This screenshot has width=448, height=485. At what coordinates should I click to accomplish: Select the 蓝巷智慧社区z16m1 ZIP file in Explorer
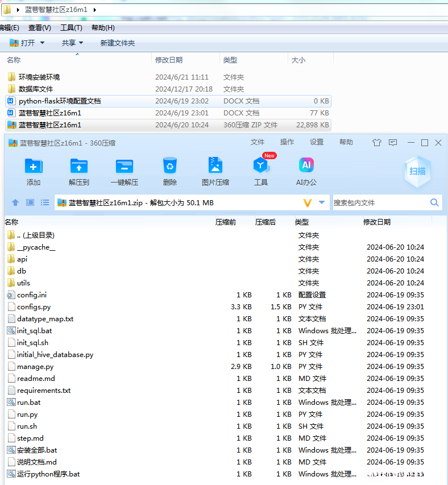pyautogui.click(x=168, y=125)
